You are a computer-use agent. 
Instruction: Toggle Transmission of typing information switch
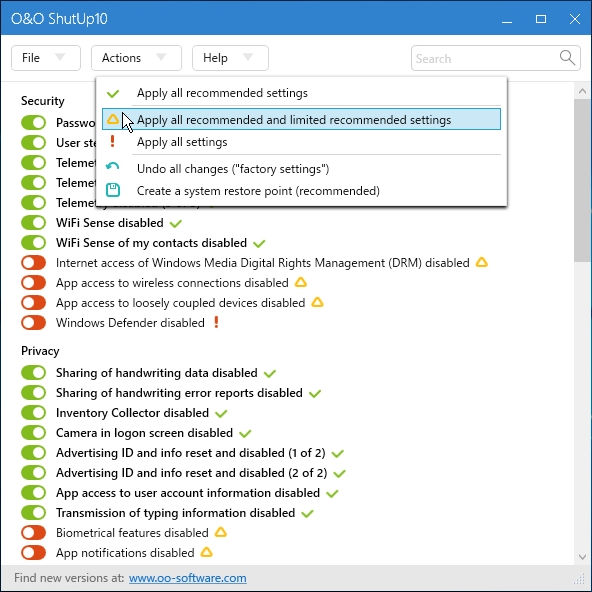(x=34, y=513)
